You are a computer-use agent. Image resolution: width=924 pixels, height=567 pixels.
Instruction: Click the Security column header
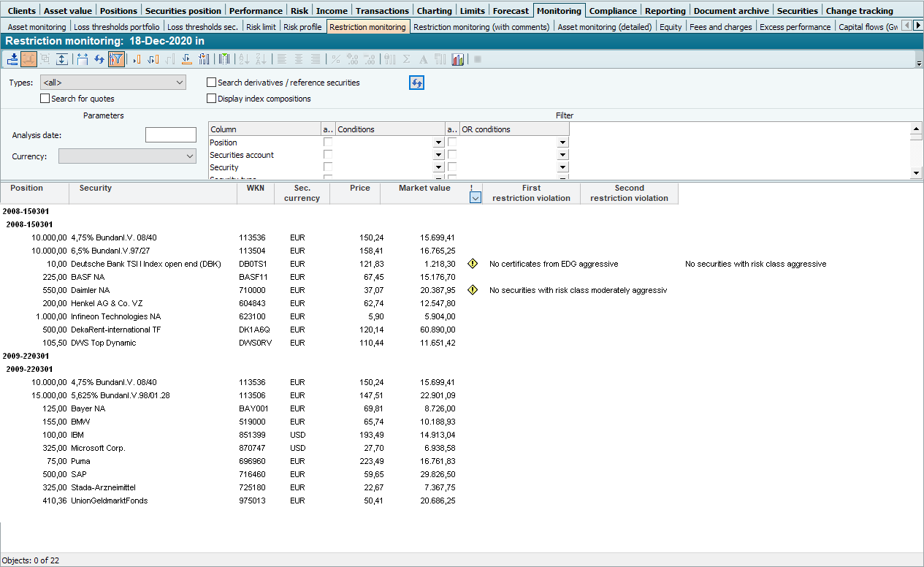click(x=96, y=189)
